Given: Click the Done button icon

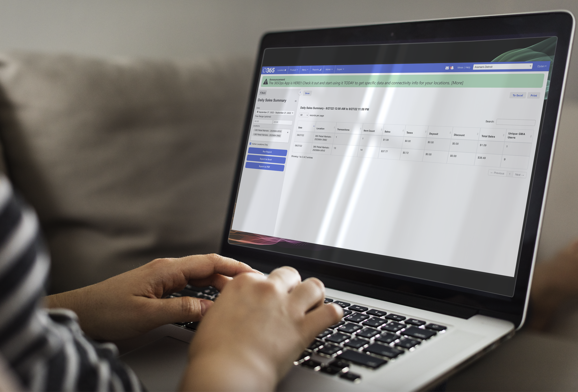Looking at the screenshot, I should pyautogui.click(x=307, y=93).
